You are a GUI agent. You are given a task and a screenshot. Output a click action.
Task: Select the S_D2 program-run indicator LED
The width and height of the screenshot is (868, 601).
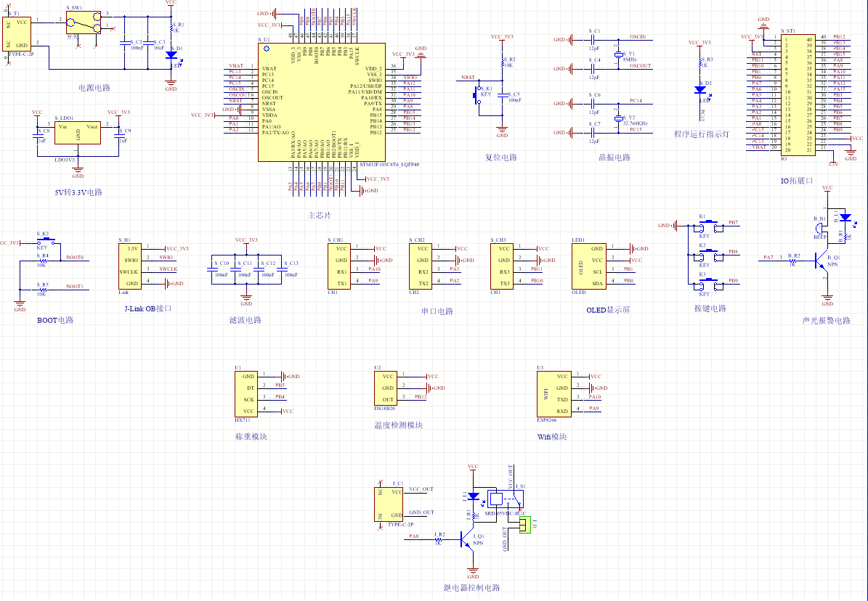pos(701,90)
